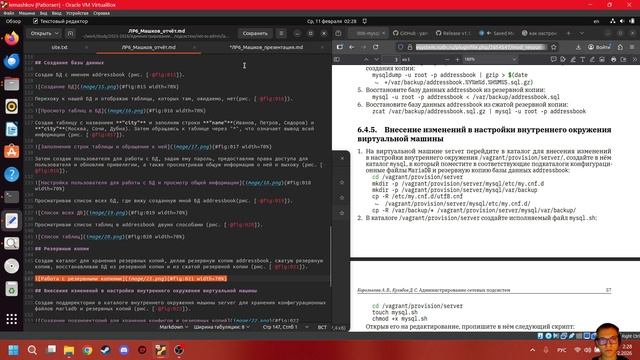Screen dimensions: 640x360
Task: Switch to Release v1.1 Firefox tab
Action: point(454,33)
